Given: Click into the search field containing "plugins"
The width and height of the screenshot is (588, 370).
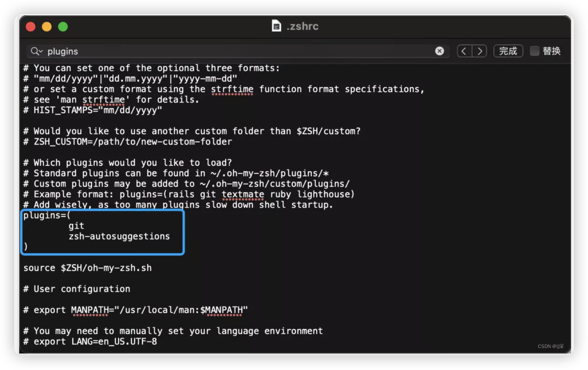Looking at the screenshot, I should point(236,51).
